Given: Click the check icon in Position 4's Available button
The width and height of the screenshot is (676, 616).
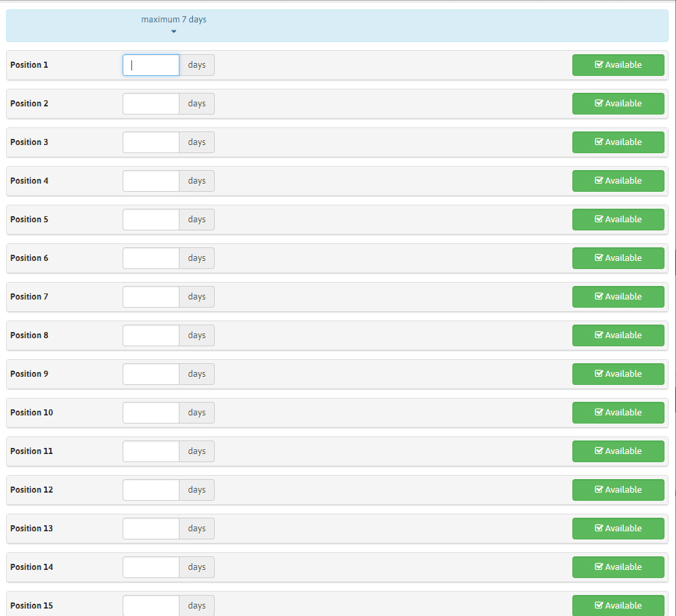Looking at the screenshot, I should [599, 181].
